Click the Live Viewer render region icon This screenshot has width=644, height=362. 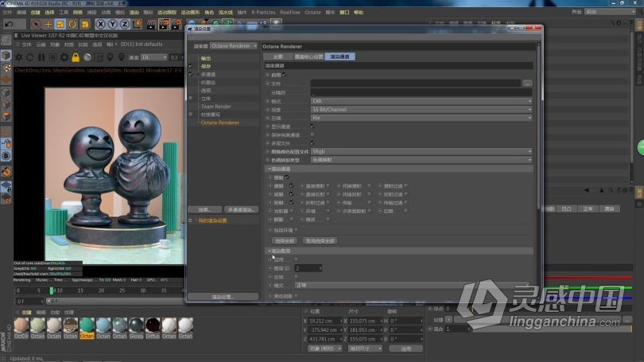point(99,57)
